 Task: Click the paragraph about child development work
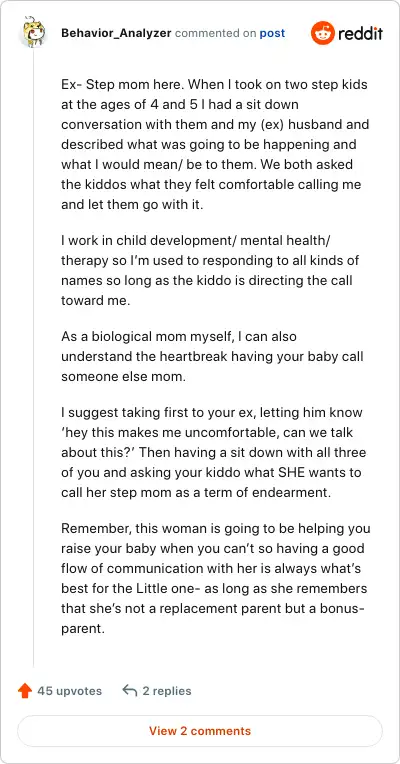click(x=210, y=270)
